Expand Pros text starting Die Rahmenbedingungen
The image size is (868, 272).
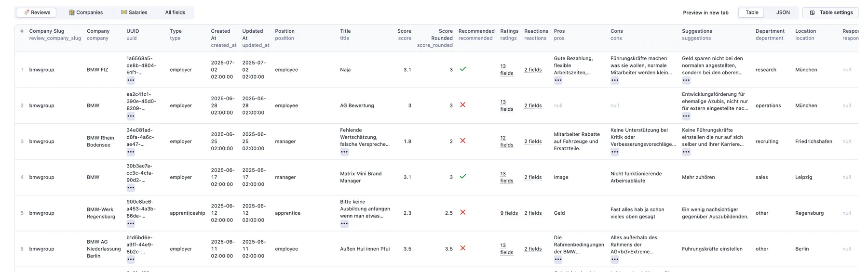pos(558,259)
